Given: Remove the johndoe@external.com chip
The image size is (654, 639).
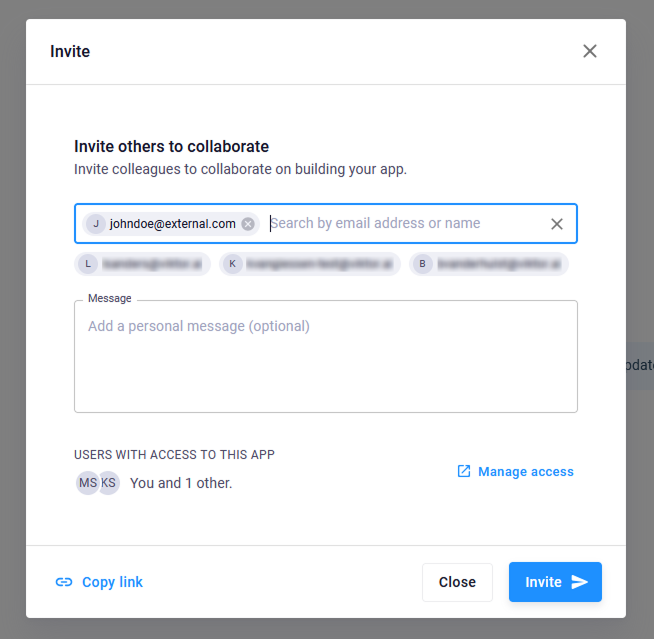Looking at the screenshot, I should pos(248,224).
